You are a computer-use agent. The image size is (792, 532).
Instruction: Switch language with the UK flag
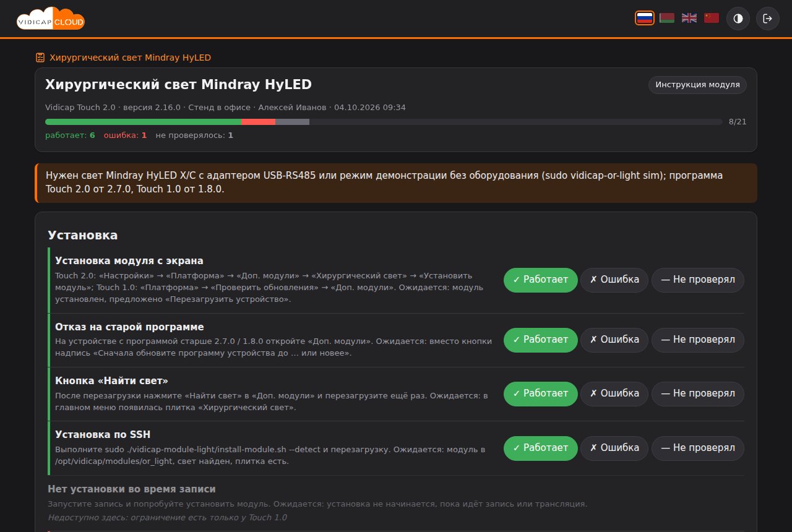(x=689, y=18)
